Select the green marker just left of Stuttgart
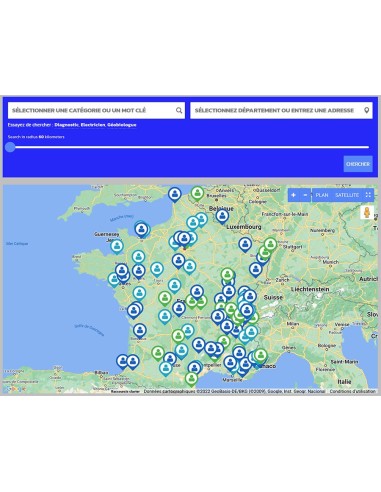Screen dimensions: 381x492 click(x=270, y=245)
